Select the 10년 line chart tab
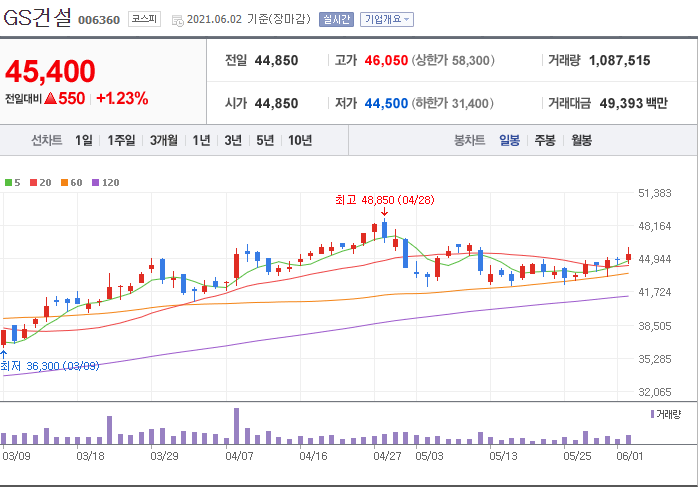 pos(300,141)
